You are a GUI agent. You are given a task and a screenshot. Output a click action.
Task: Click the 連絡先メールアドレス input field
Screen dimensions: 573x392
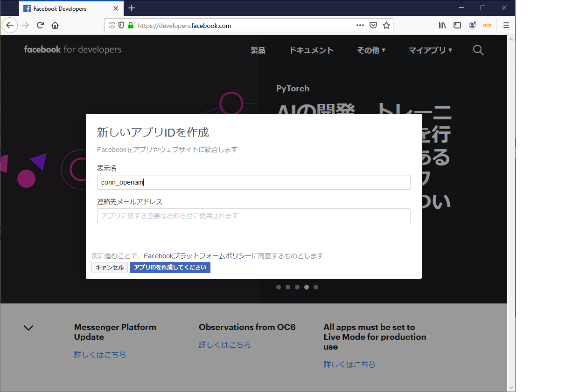coord(253,216)
